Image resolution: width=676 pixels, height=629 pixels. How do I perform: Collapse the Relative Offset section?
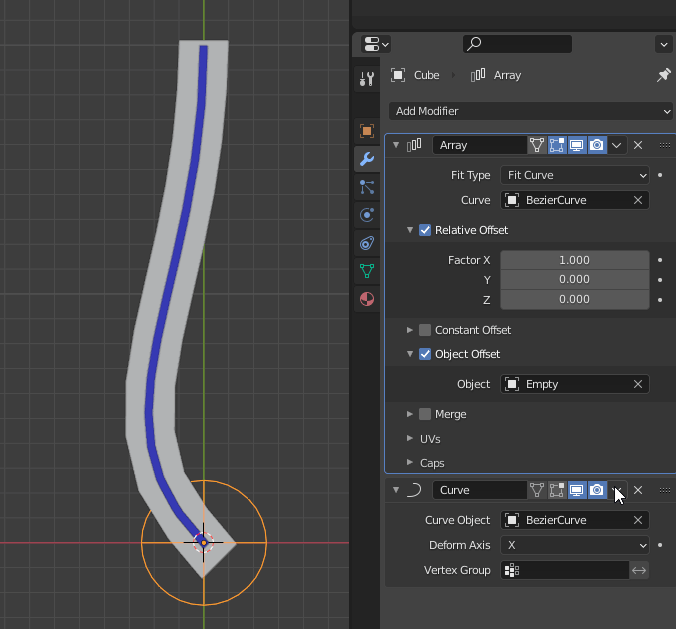410,230
